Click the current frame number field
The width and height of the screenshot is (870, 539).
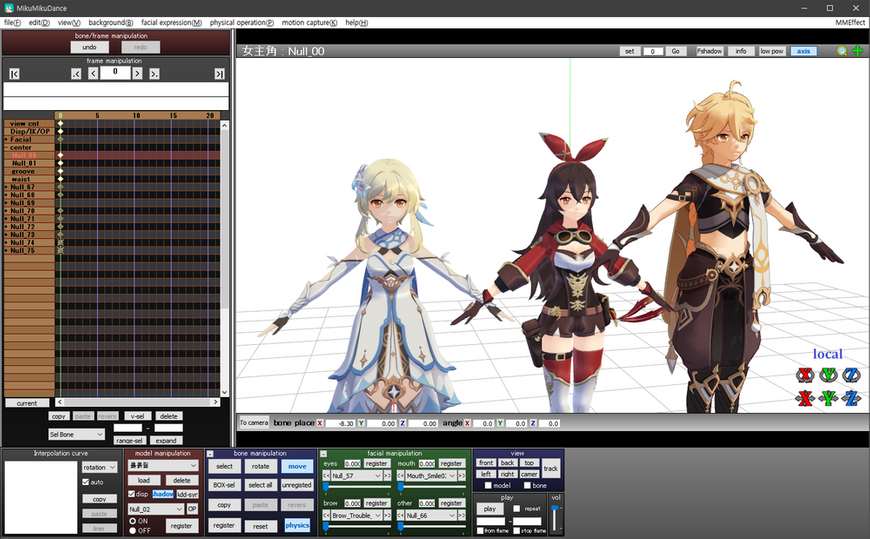coord(115,73)
